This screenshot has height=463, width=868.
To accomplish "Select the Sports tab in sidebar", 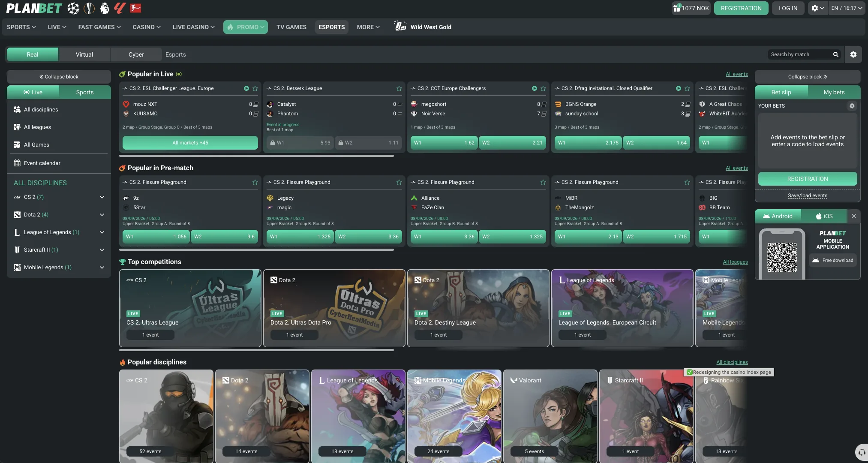I will point(85,92).
